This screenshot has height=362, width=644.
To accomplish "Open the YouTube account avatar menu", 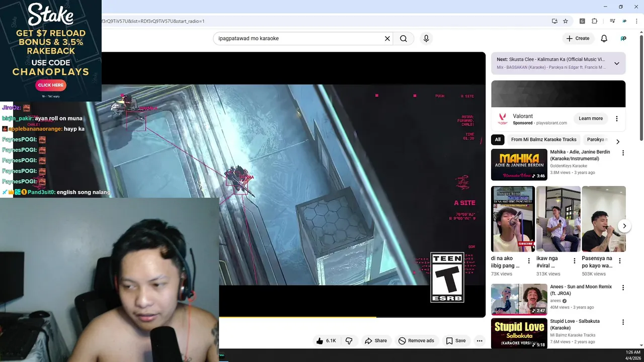I will point(623,38).
